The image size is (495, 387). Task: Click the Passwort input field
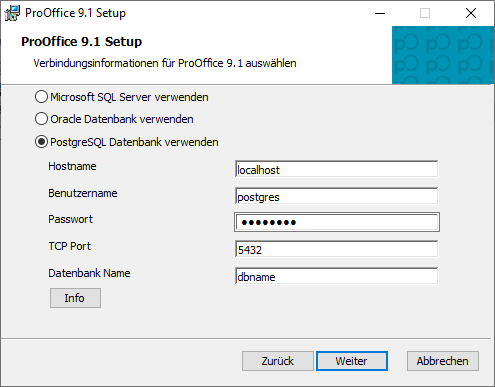[x=337, y=222]
